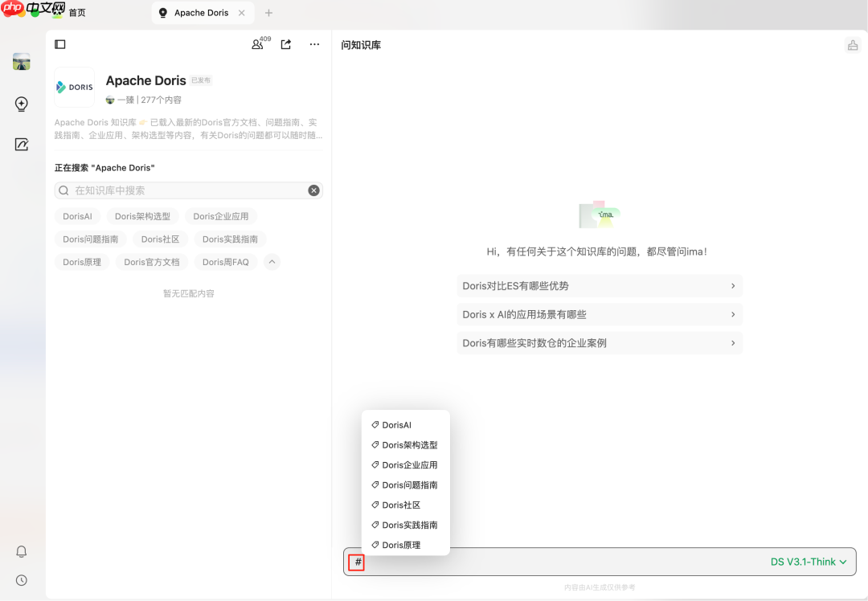Open the DS V3.1-Think model dropdown
Viewport: 868px width, 601px height.
coord(807,562)
